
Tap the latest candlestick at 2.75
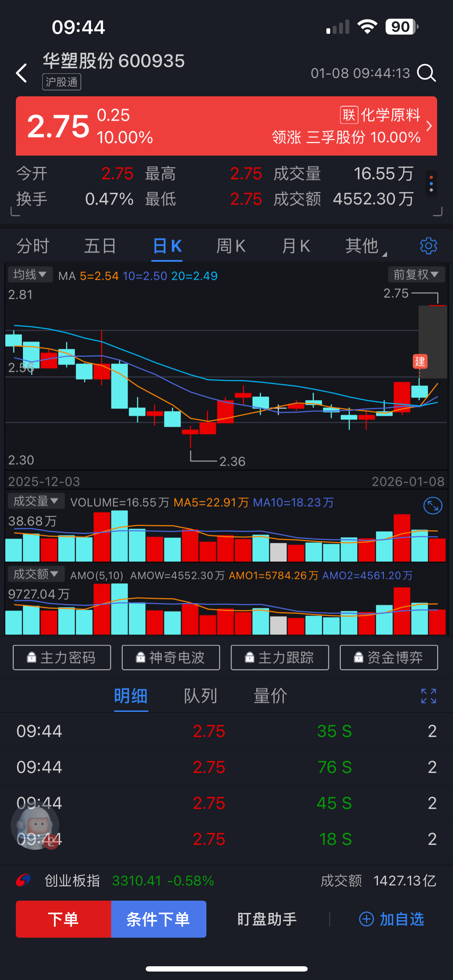click(437, 306)
